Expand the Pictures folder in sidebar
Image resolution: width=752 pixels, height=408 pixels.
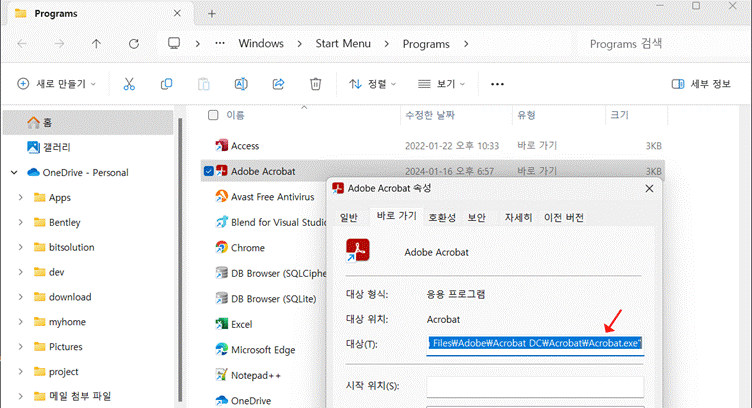point(21,347)
